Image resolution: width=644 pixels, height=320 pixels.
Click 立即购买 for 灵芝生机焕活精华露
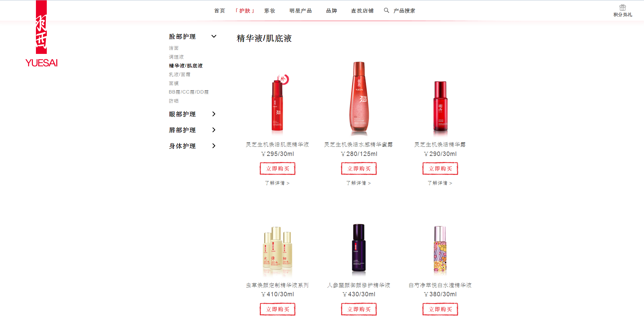pos(440,168)
